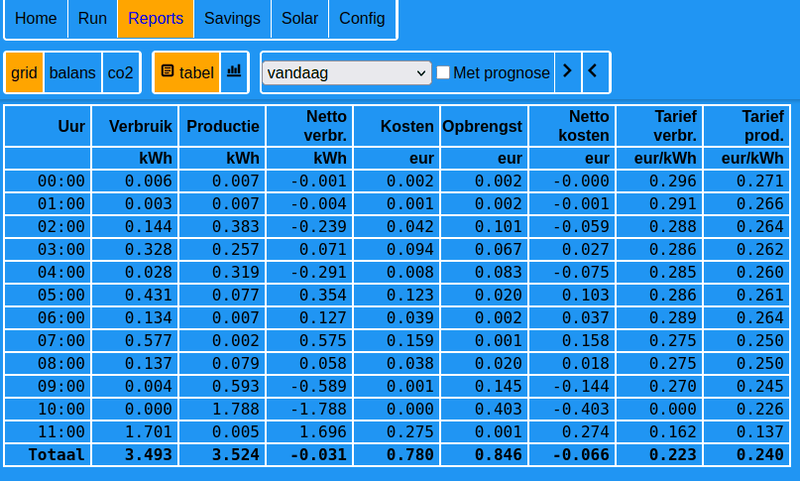Switch to the bar chart view icon
Screen dimensions: 800x481
point(234,72)
